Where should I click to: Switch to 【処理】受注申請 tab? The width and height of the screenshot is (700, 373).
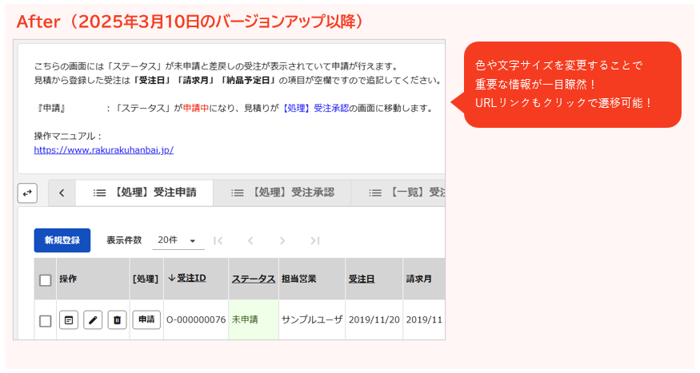(145, 192)
